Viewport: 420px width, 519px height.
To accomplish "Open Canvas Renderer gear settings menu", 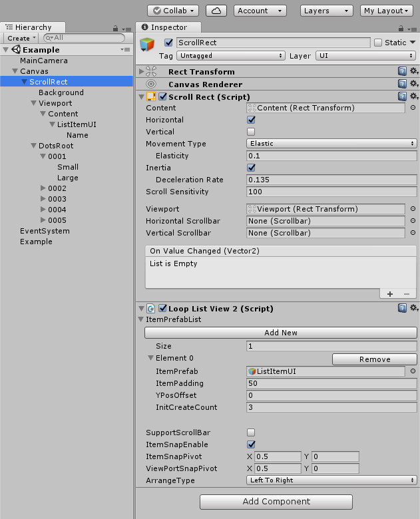I will (x=414, y=83).
